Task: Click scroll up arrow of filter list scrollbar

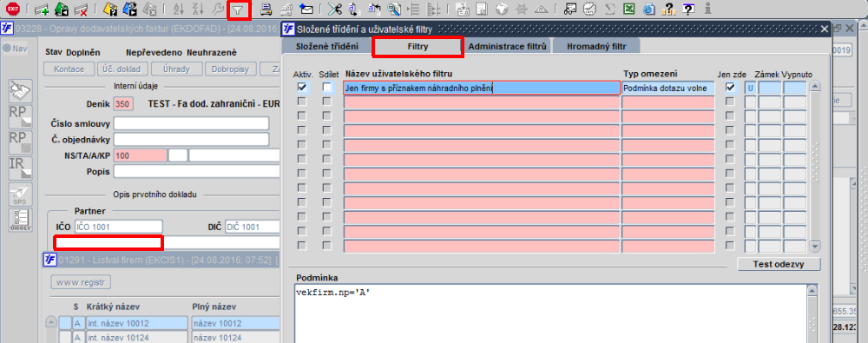Action: click(x=814, y=87)
